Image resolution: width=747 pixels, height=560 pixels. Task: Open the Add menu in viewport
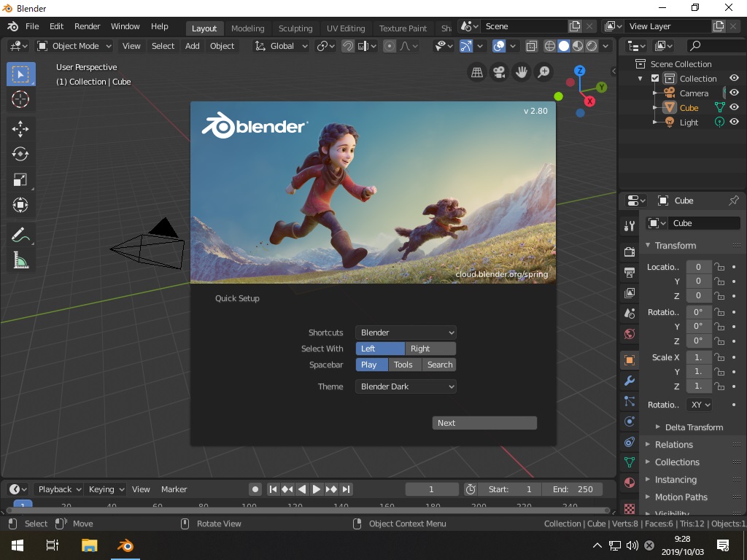click(192, 46)
